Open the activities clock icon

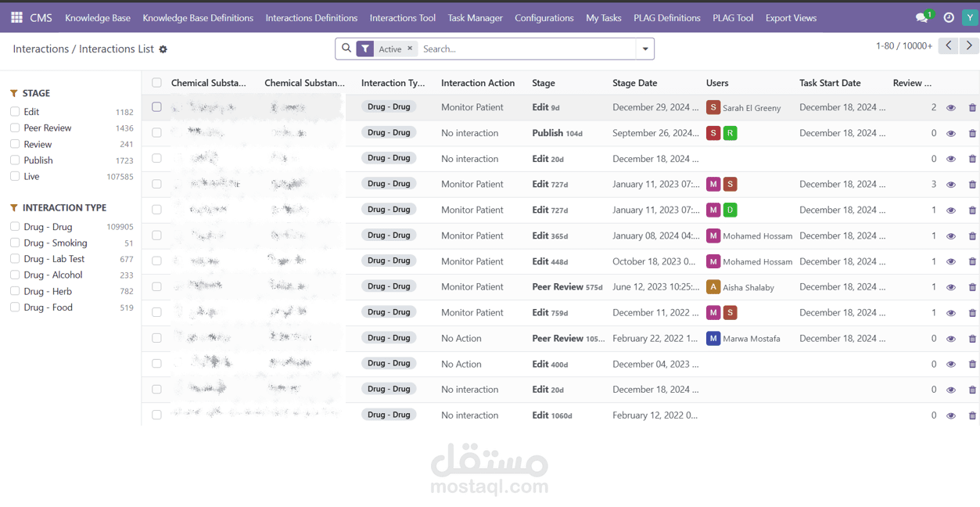pyautogui.click(x=949, y=17)
